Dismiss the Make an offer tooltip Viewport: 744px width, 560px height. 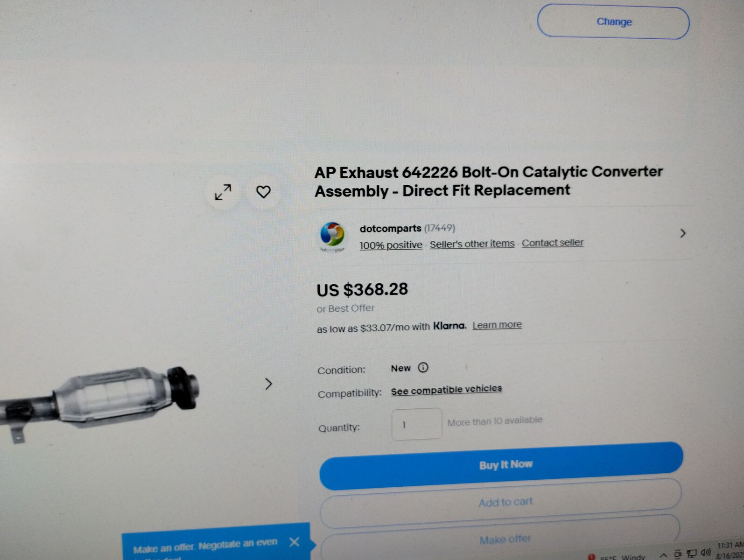pos(294,542)
